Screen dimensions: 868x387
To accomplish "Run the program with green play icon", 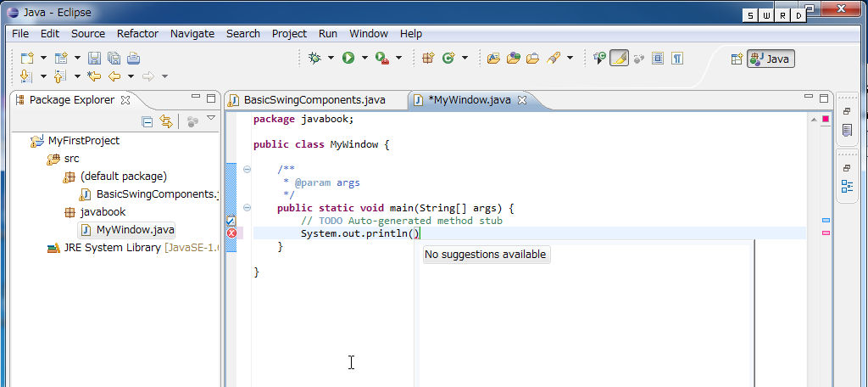I will [348, 58].
